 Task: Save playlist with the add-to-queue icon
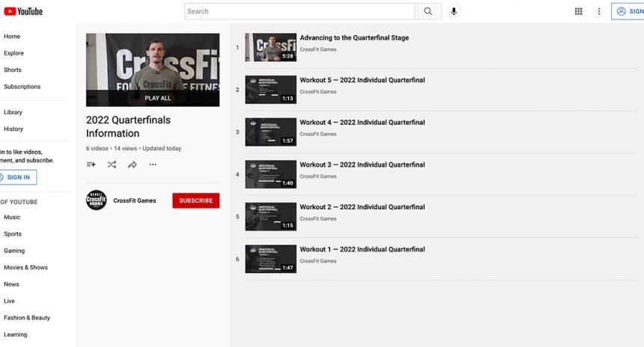[x=91, y=165]
